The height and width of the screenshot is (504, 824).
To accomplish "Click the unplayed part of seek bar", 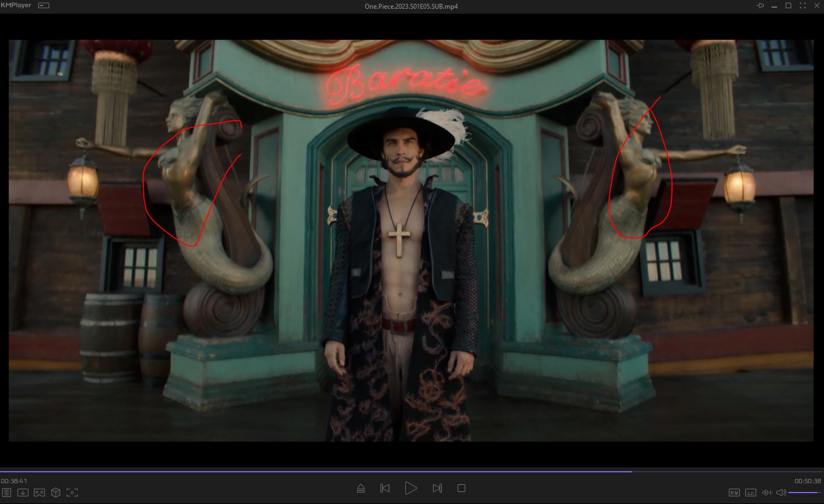I will click(727, 471).
